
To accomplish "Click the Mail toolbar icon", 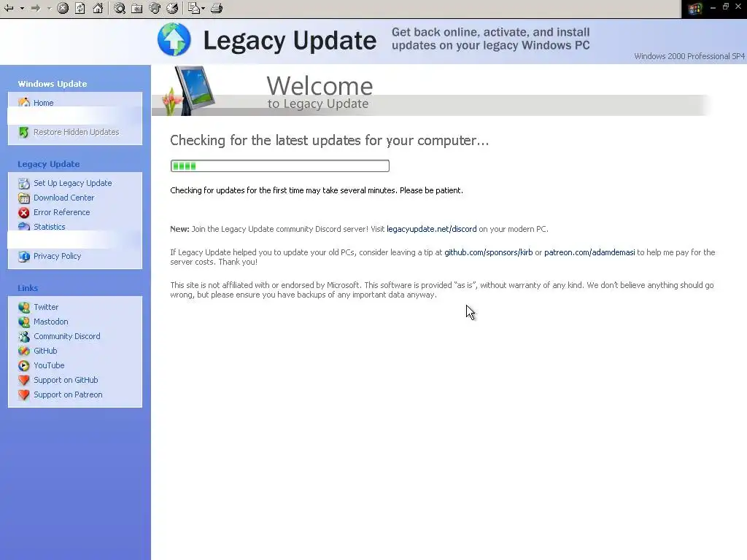I will pyautogui.click(x=193, y=8).
